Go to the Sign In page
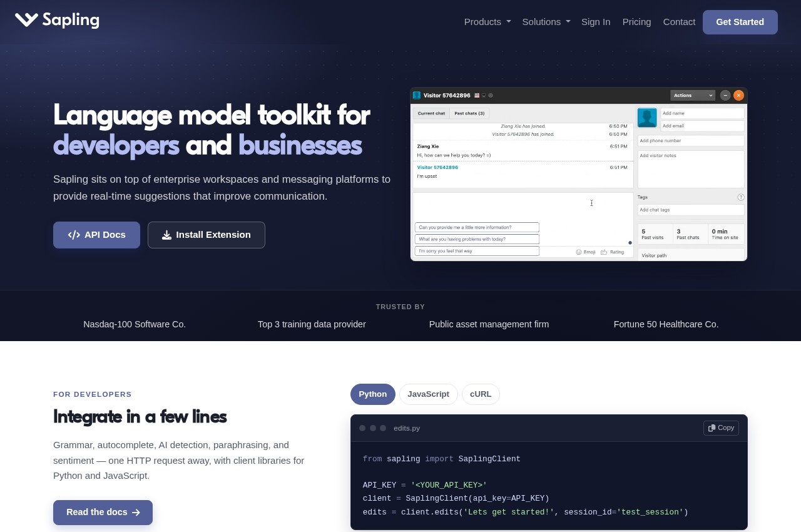 pos(596,22)
